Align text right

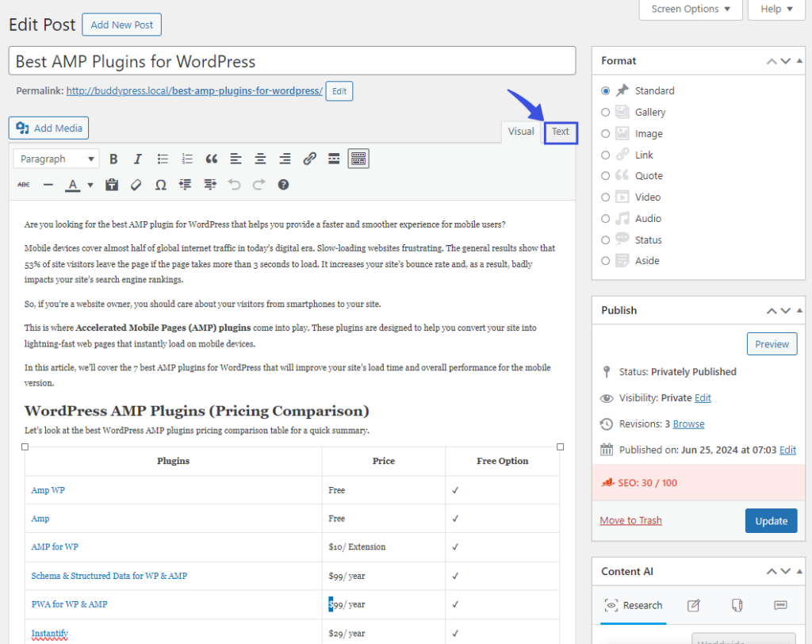[285, 159]
